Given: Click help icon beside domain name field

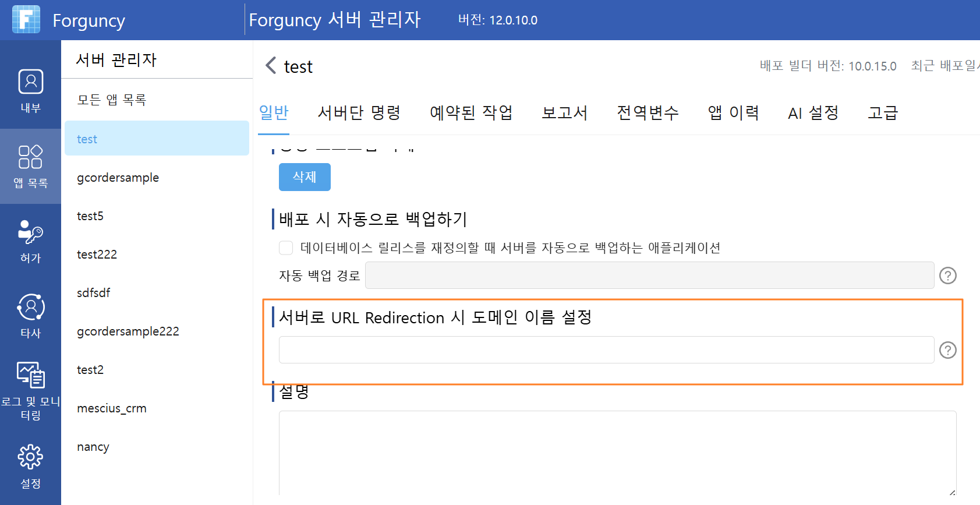Looking at the screenshot, I should (948, 350).
